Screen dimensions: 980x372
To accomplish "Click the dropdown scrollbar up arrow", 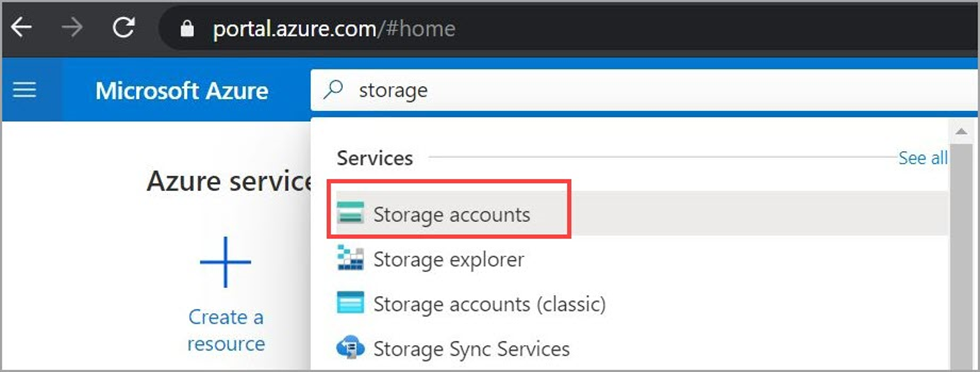I will tap(961, 132).
